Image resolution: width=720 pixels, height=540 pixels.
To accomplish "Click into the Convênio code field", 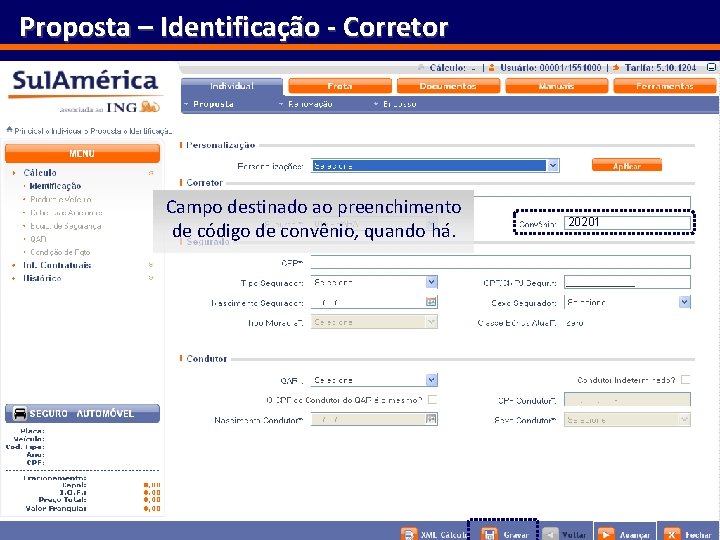I will (x=627, y=223).
